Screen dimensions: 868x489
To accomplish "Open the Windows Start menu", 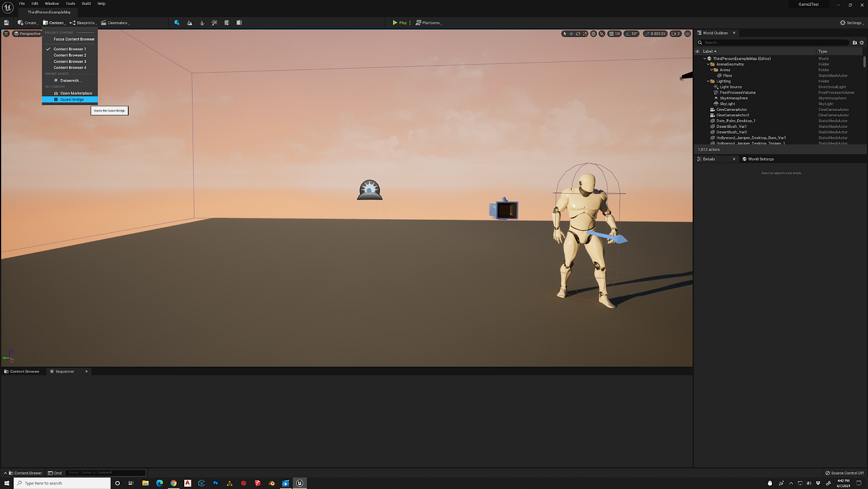I will (x=7, y=483).
